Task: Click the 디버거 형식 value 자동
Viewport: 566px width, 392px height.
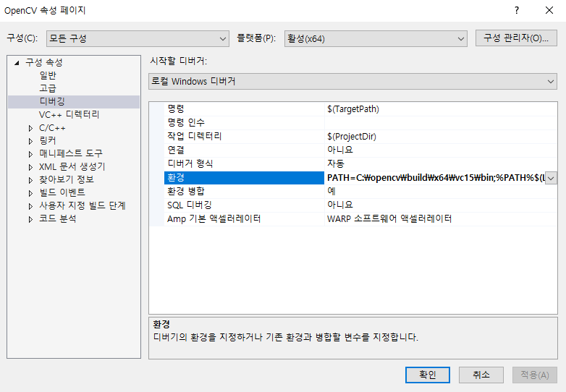Action: [440, 163]
